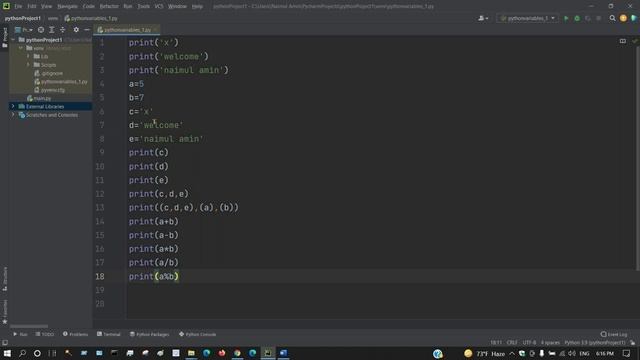The image size is (640, 360).
Task: Open the user account dropdown icon
Action: 483,18
